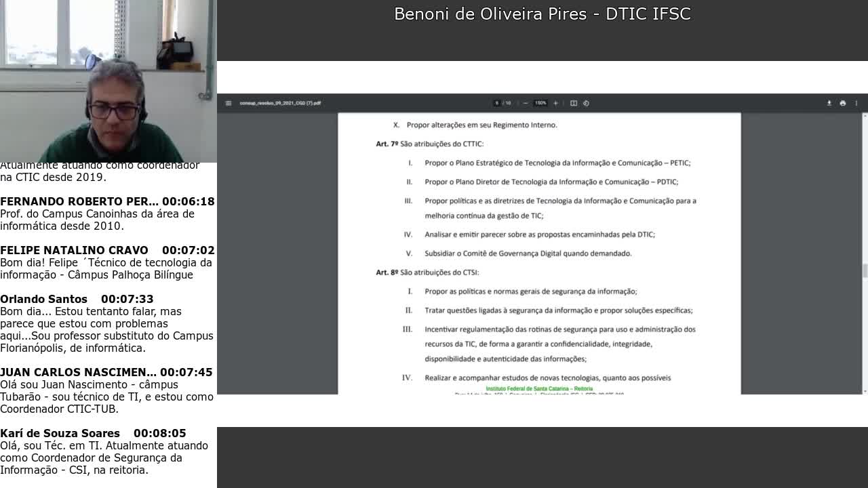Screen dimensions: 868x488
Task: Click the line mentioning PETIC
Action: 557,163
